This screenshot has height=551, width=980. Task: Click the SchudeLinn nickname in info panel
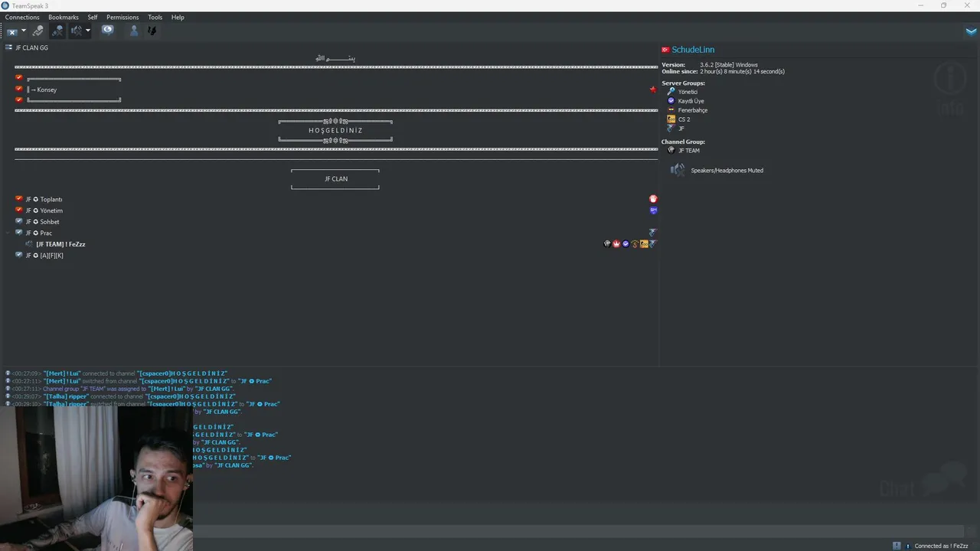click(693, 50)
